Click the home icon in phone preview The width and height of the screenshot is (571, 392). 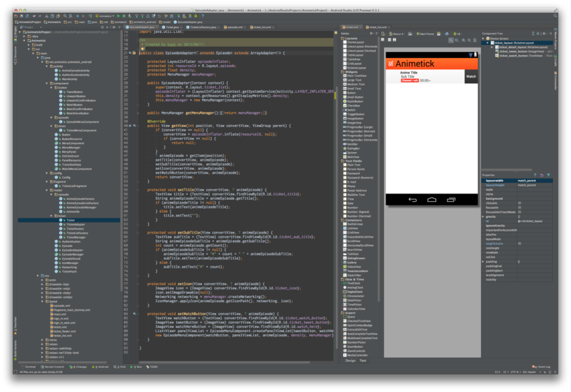click(432, 200)
